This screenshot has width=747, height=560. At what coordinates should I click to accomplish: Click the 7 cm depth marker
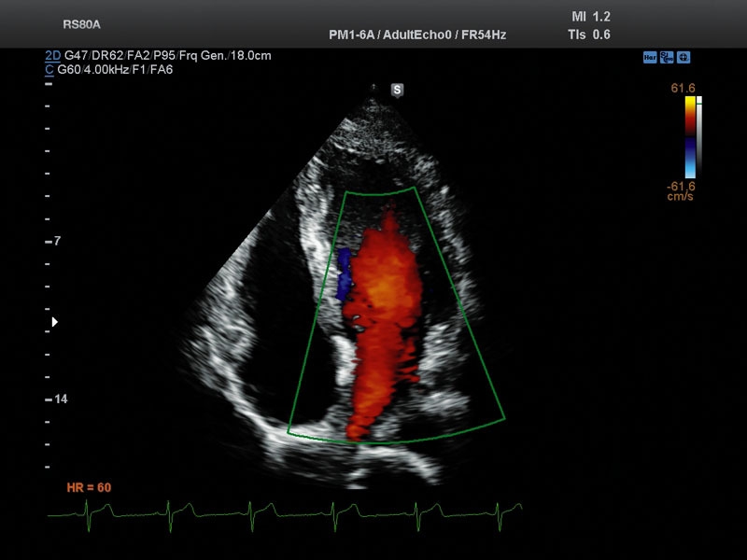tap(57, 241)
